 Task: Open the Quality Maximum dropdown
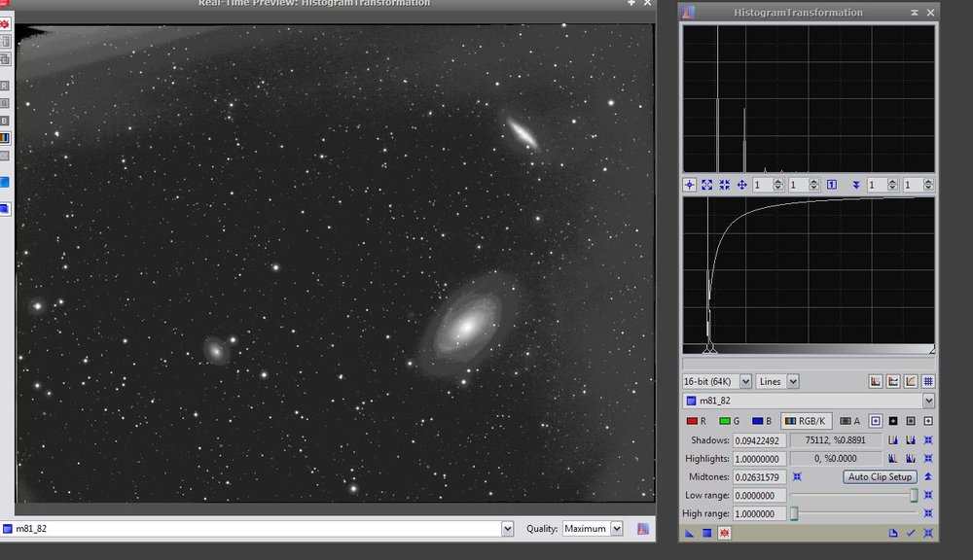point(593,528)
